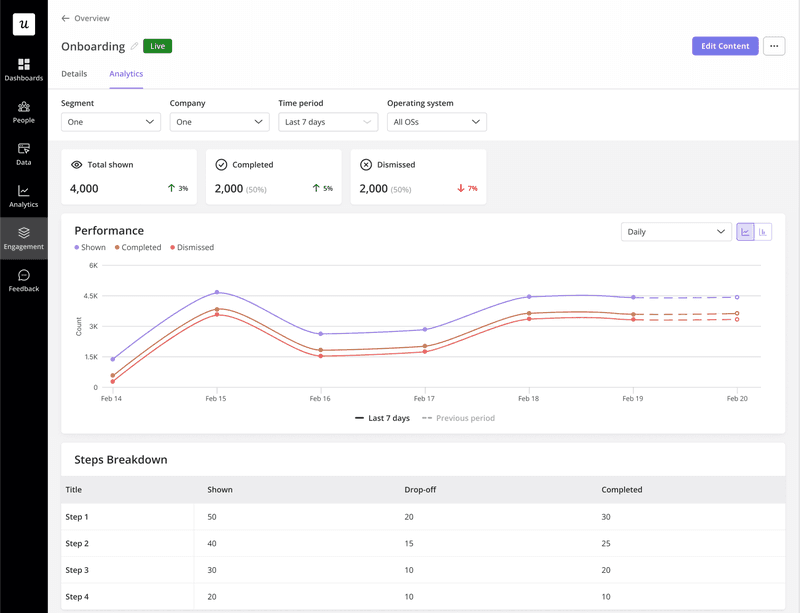Select the line chart view toggle control
The image size is (800, 613).
746,231
